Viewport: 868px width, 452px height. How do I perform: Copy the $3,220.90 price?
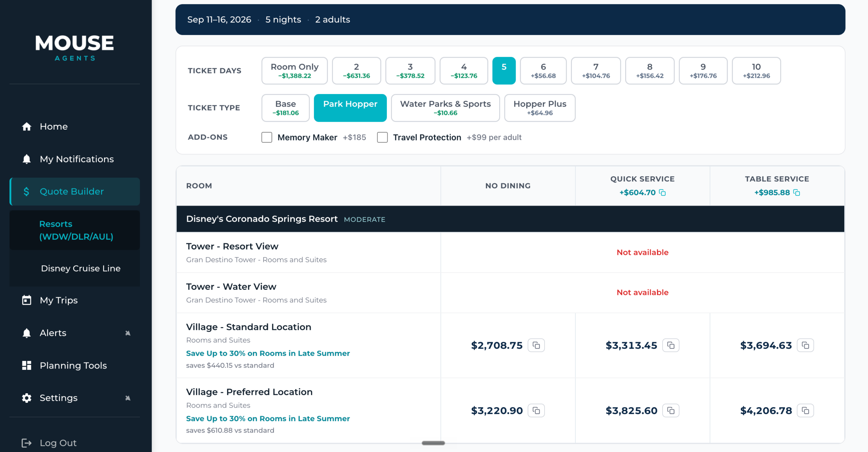pos(536,411)
